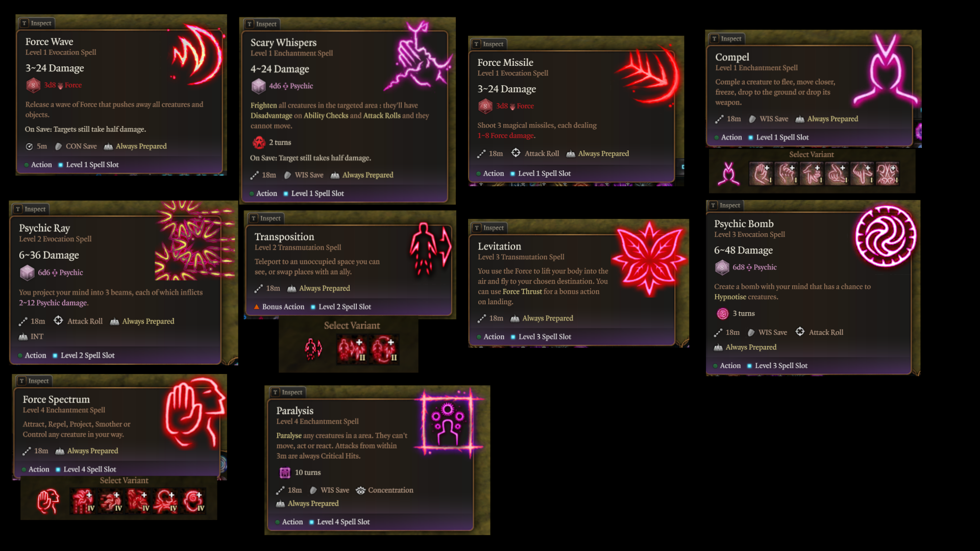
Task: Select second Transposition level II variant
Action: [383, 349]
